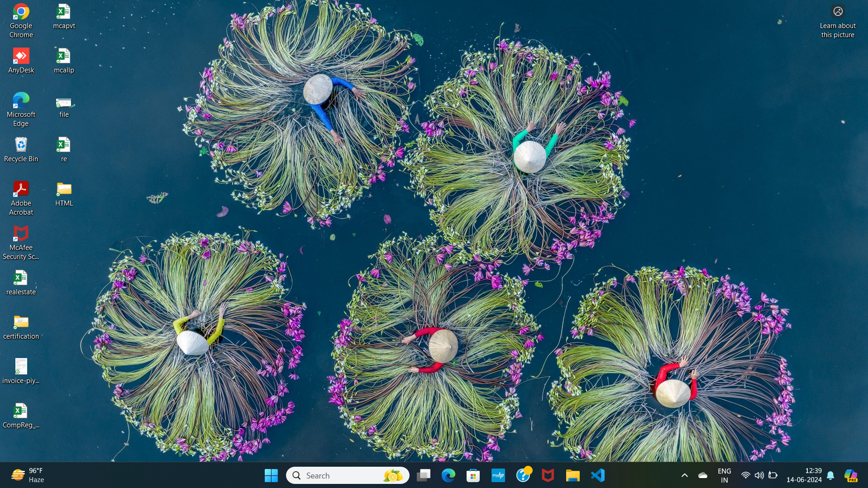The width and height of the screenshot is (868, 488).
Task: Launch File Explorer from the taskbar
Action: (x=572, y=475)
